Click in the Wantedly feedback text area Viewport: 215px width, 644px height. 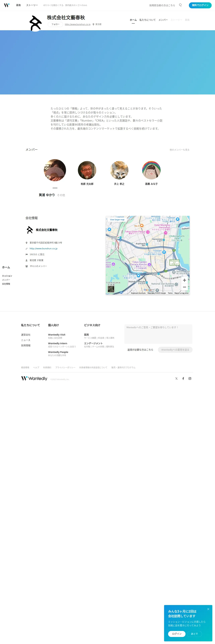[x=158, y=334]
